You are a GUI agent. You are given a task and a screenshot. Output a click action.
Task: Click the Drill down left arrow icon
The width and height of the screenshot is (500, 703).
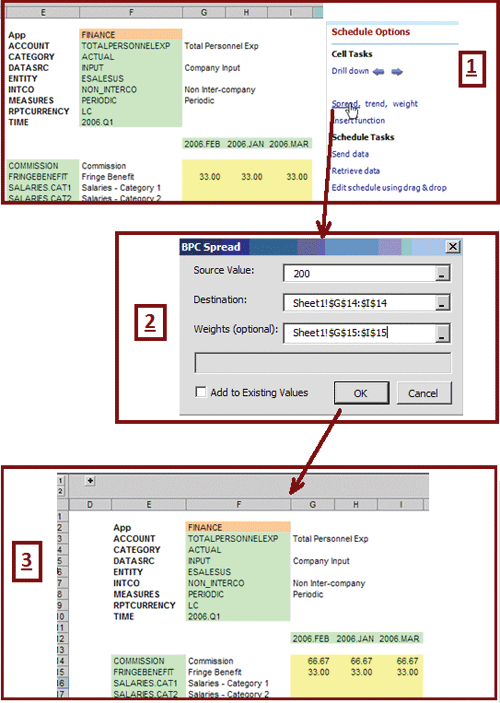pyautogui.click(x=378, y=71)
